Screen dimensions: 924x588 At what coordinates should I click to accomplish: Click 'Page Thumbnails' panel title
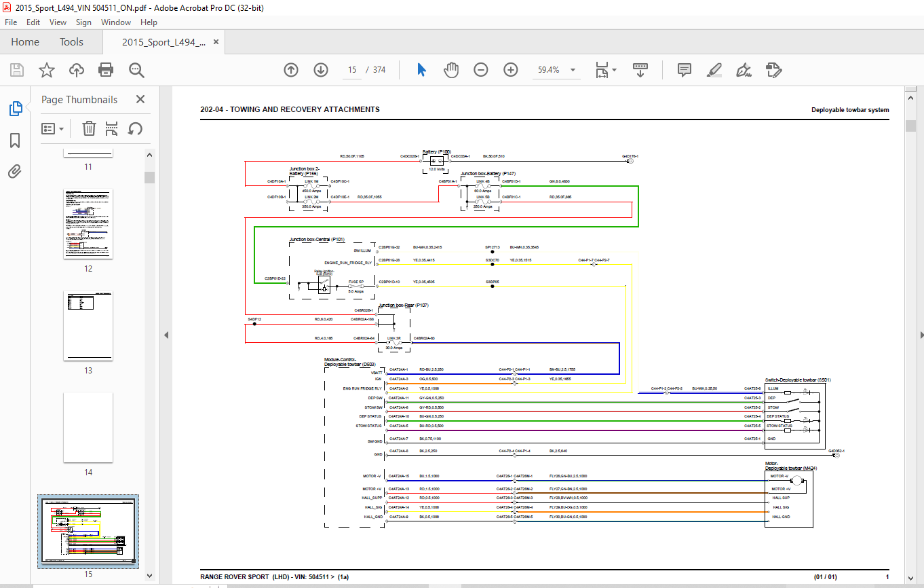pos(79,99)
